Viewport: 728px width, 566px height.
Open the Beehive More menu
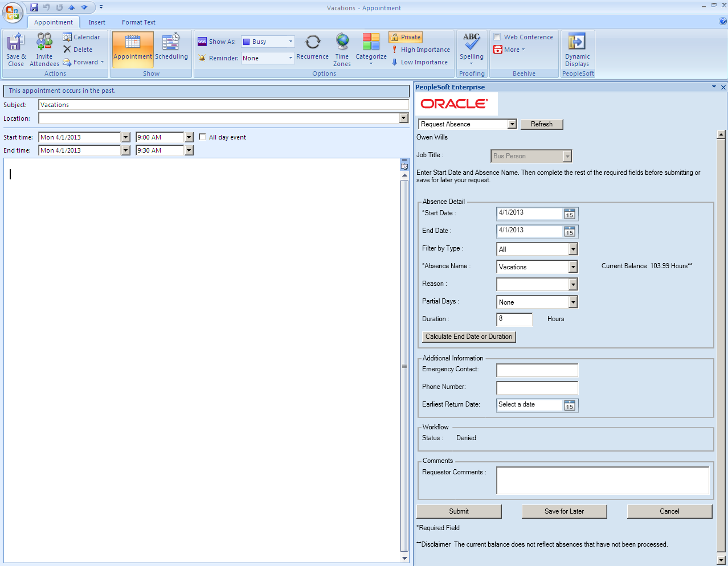[x=509, y=50]
